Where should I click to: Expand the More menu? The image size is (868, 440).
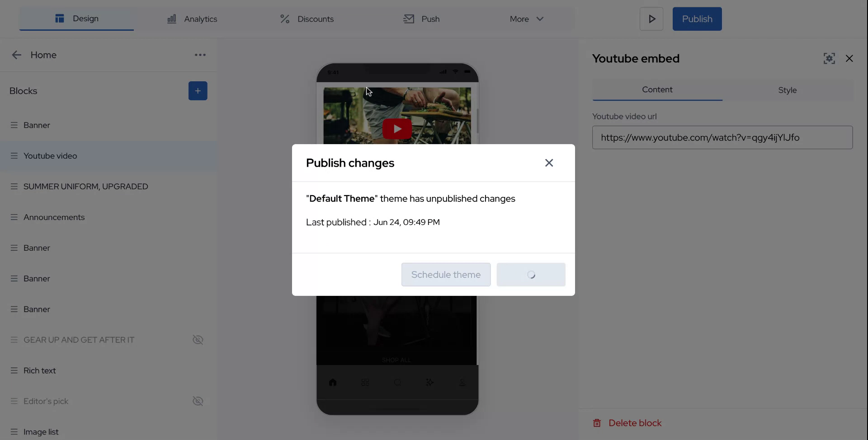tap(526, 19)
